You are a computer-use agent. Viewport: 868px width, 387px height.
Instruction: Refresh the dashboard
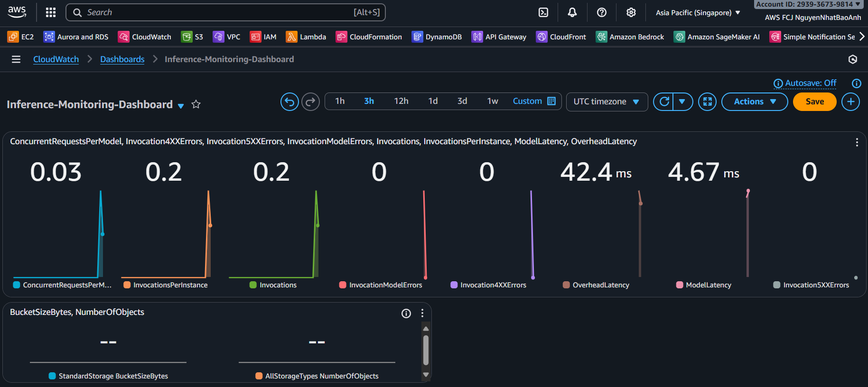pyautogui.click(x=663, y=101)
